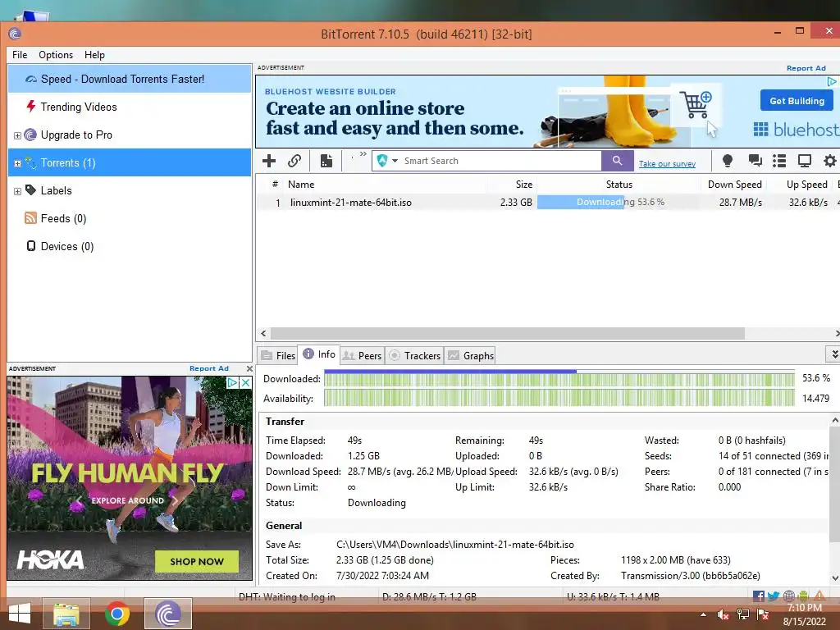Click Report Ad above the sidebar ad
840x630 pixels.
pos(209,368)
